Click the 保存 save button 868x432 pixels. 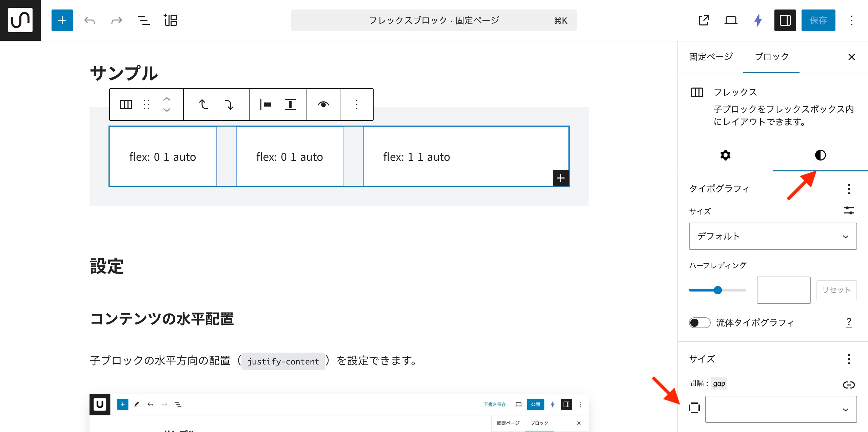click(818, 20)
